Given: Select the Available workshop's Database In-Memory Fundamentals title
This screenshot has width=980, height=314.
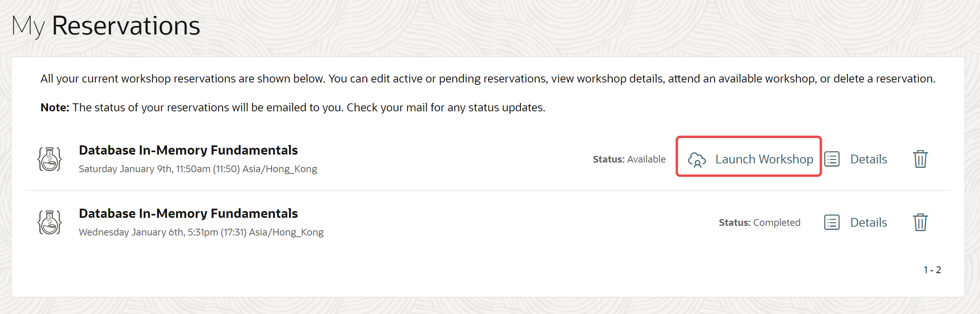Looking at the screenshot, I should click(188, 150).
